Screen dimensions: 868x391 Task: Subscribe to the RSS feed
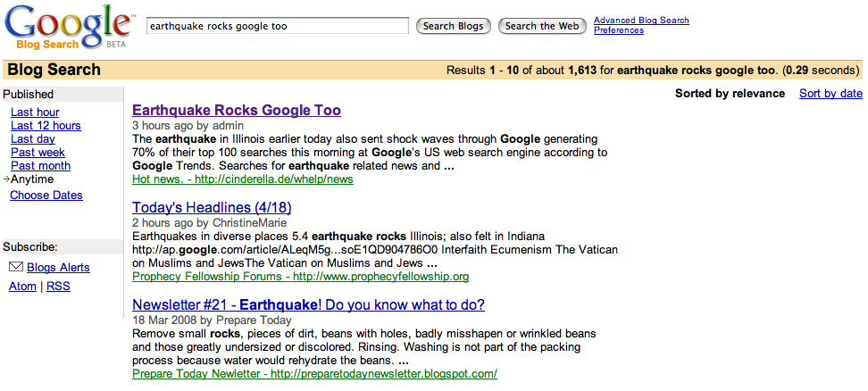pyautogui.click(x=58, y=287)
